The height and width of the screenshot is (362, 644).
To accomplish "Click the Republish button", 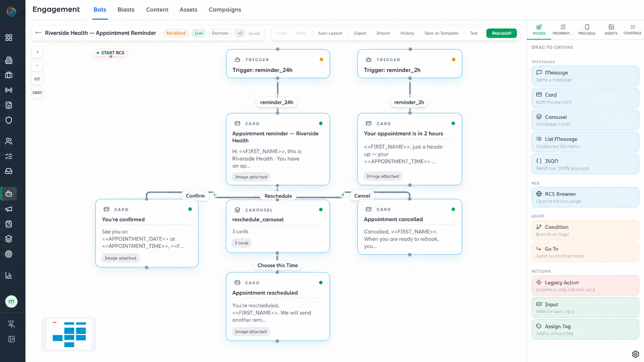I will click(501, 33).
